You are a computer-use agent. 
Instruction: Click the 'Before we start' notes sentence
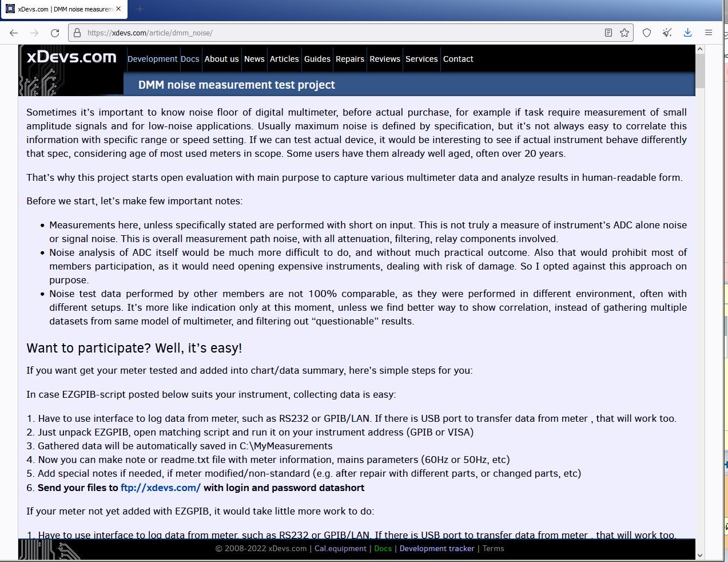click(x=134, y=201)
